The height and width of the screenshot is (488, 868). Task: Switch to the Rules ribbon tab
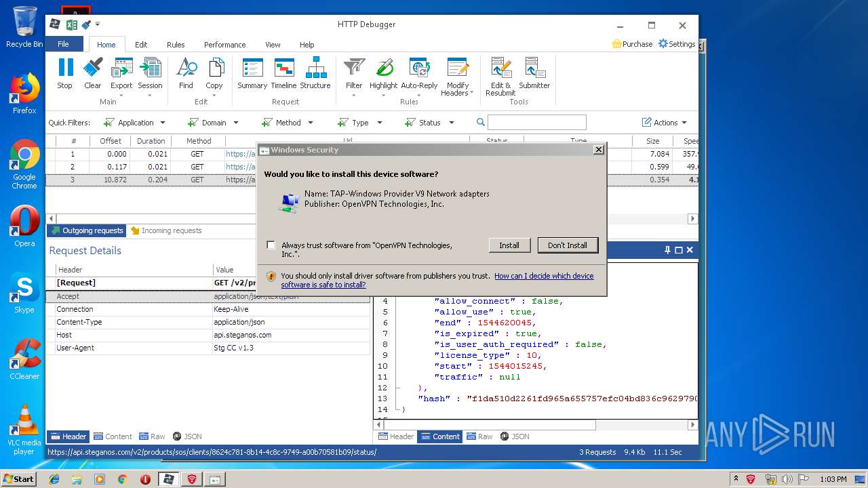tap(176, 45)
